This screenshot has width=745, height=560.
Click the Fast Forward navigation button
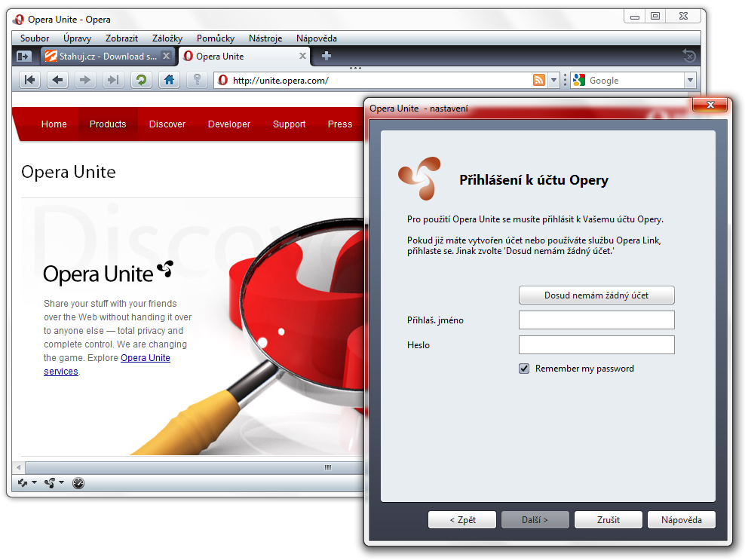tap(113, 80)
